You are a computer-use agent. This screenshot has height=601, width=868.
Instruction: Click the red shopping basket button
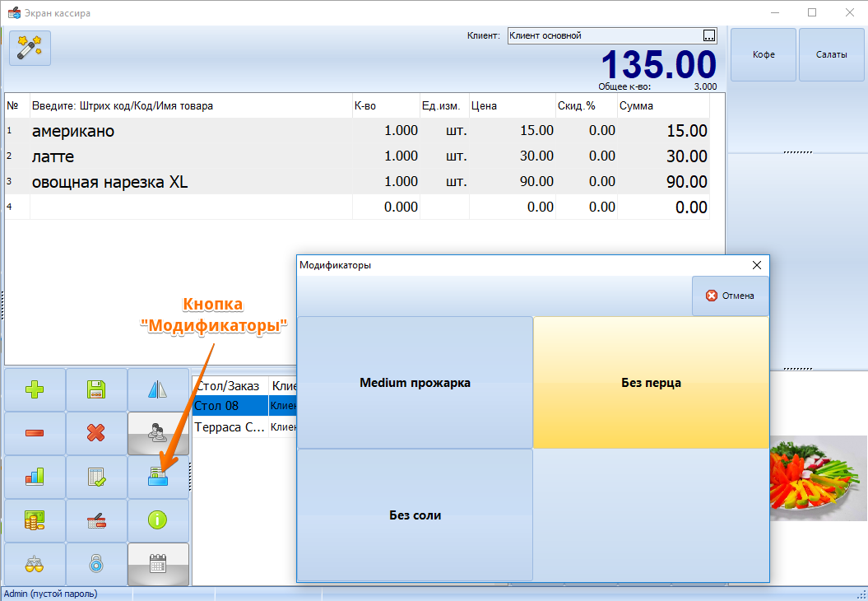tap(96, 520)
